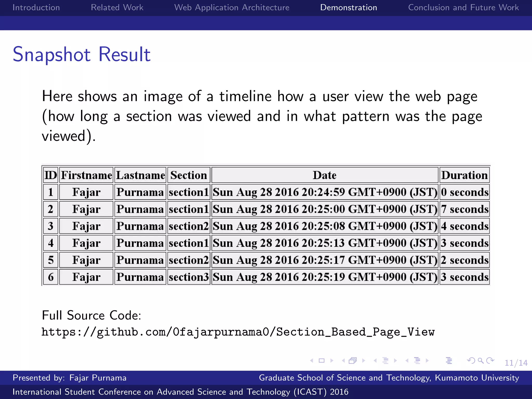This screenshot has width=532, height=399.
Task: Click the ID column header
Action: (51, 175)
